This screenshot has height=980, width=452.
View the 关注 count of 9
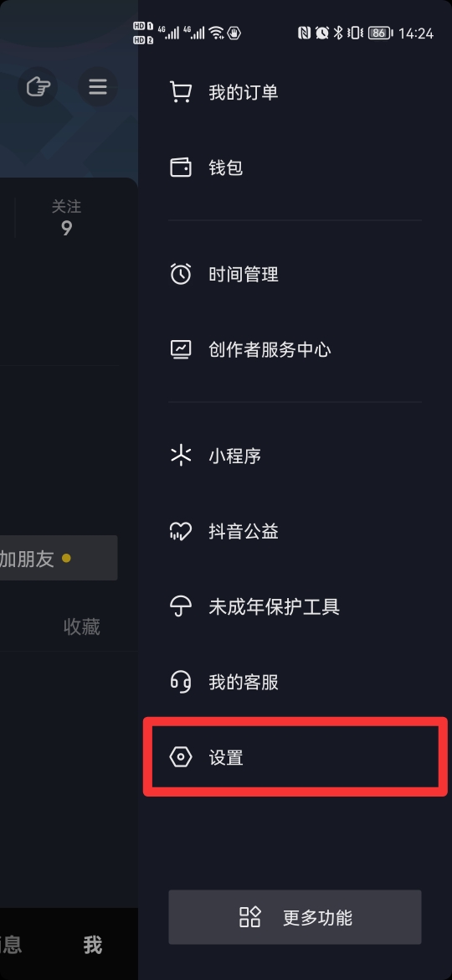[66, 218]
